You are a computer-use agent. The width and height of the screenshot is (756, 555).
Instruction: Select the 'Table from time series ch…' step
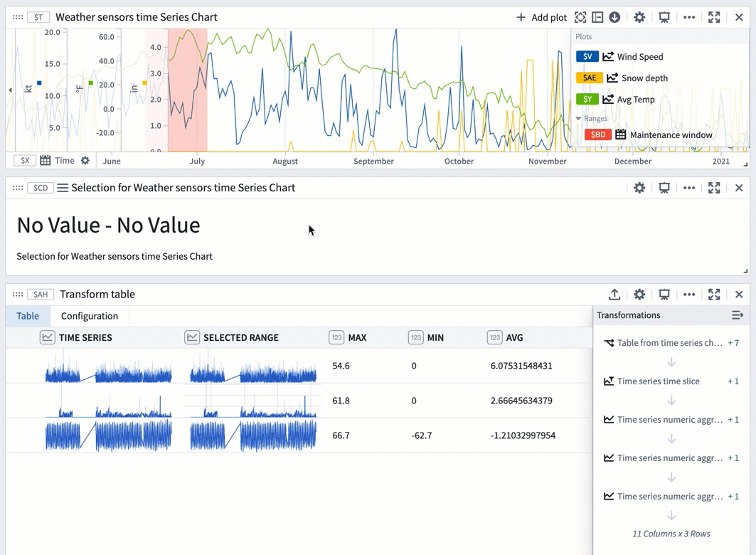click(670, 343)
